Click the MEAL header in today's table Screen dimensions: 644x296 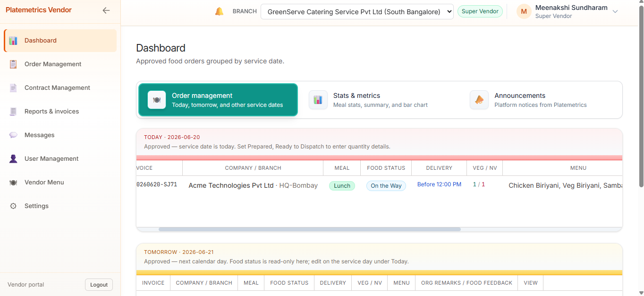pos(342,168)
